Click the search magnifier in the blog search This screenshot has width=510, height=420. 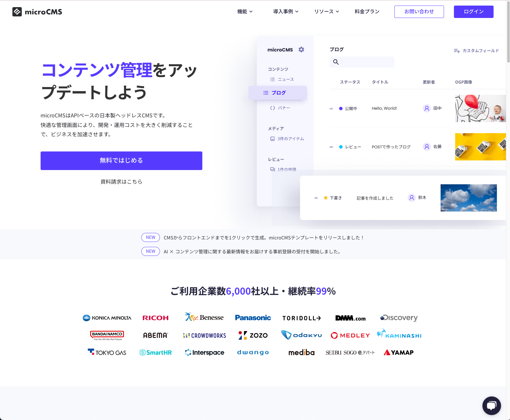(x=336, y=62)
